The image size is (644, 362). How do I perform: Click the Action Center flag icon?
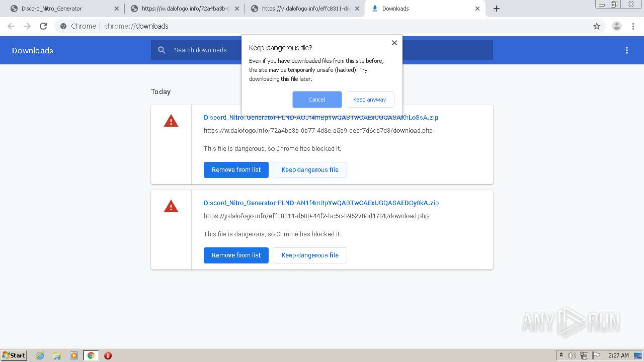pos(596,355)
